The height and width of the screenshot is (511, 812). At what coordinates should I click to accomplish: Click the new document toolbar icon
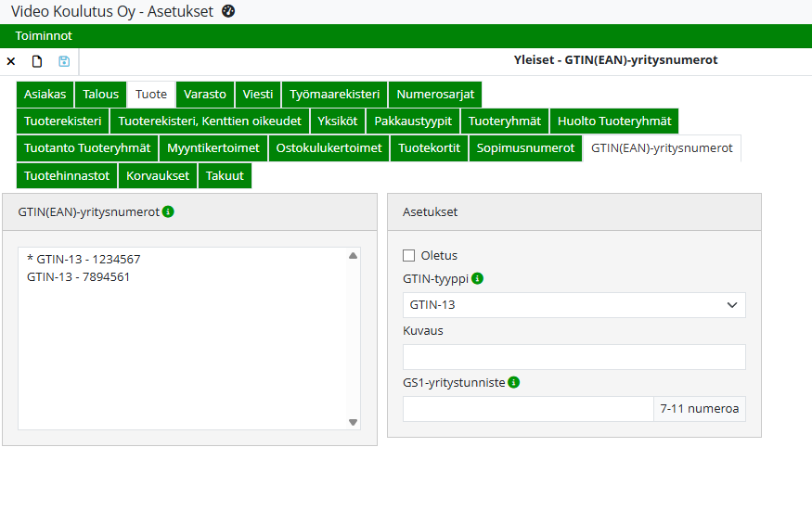coord(37,61)
